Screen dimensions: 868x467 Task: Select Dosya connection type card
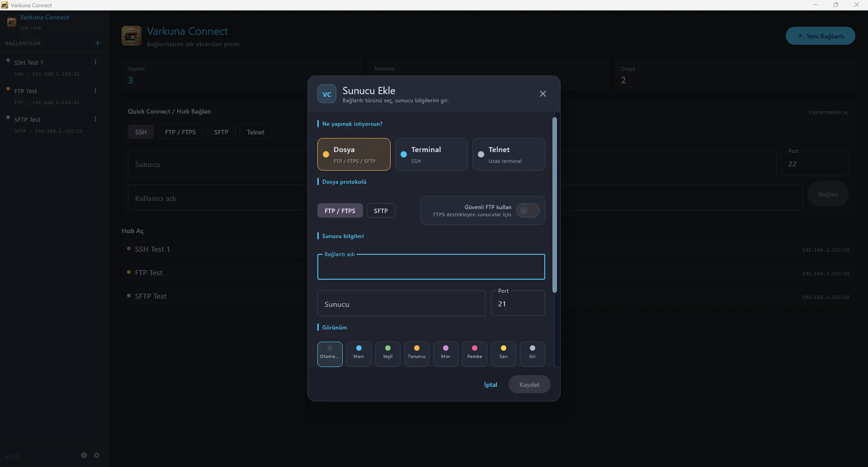[x=354, y=154]
